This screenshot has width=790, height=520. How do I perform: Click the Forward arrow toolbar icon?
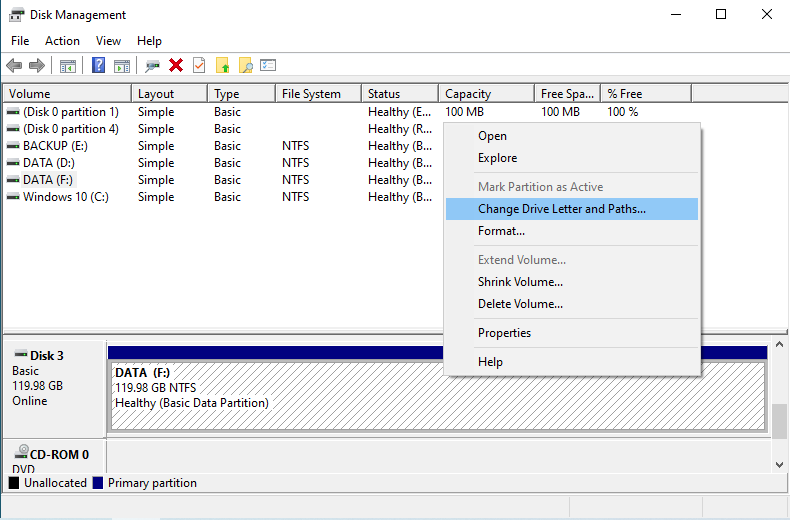37,66
